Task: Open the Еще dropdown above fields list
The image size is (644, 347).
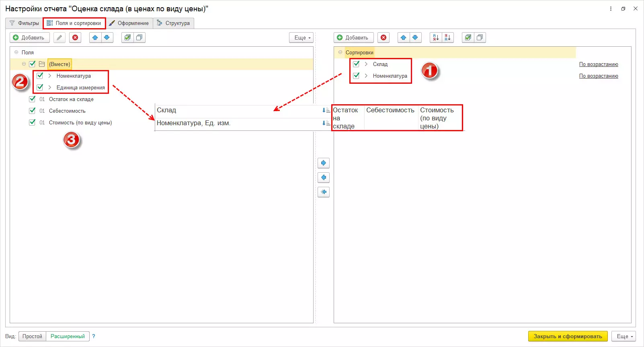Action: coord(301,37)
